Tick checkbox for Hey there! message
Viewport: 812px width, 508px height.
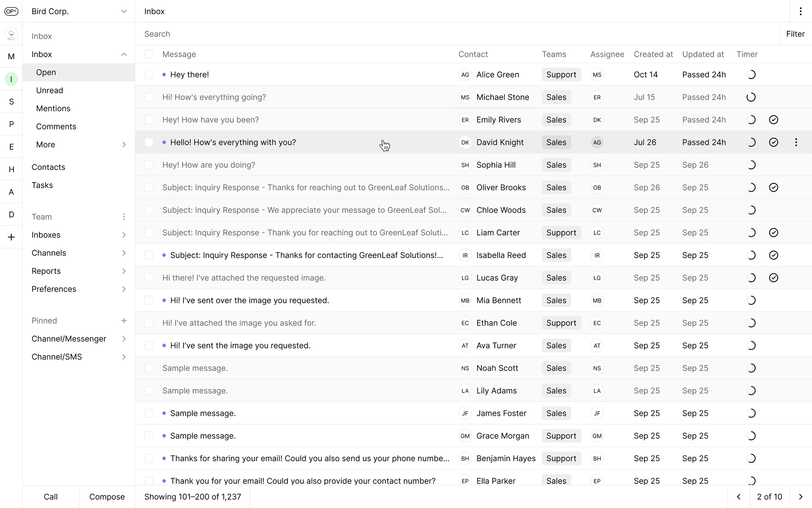point(149,75)
